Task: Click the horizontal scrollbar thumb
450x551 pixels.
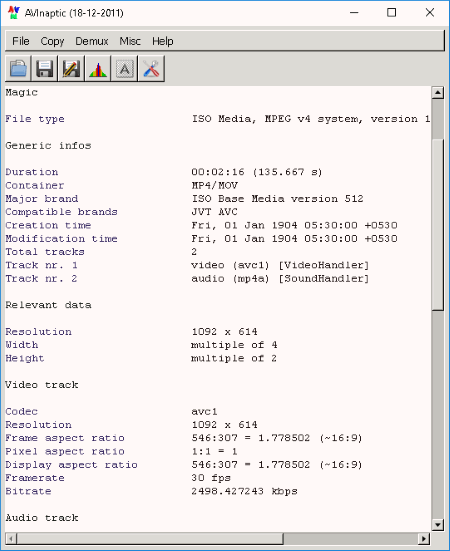Action: 150,538
